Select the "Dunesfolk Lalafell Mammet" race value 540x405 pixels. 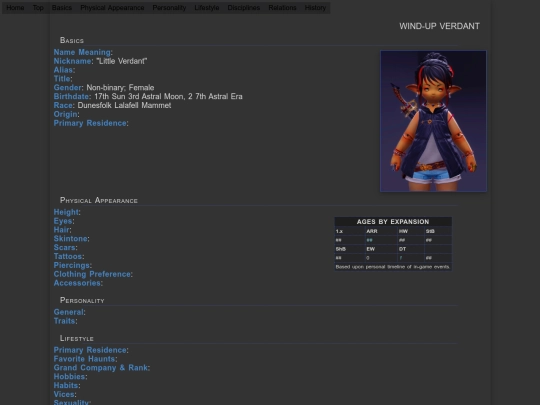coord(124,105)
